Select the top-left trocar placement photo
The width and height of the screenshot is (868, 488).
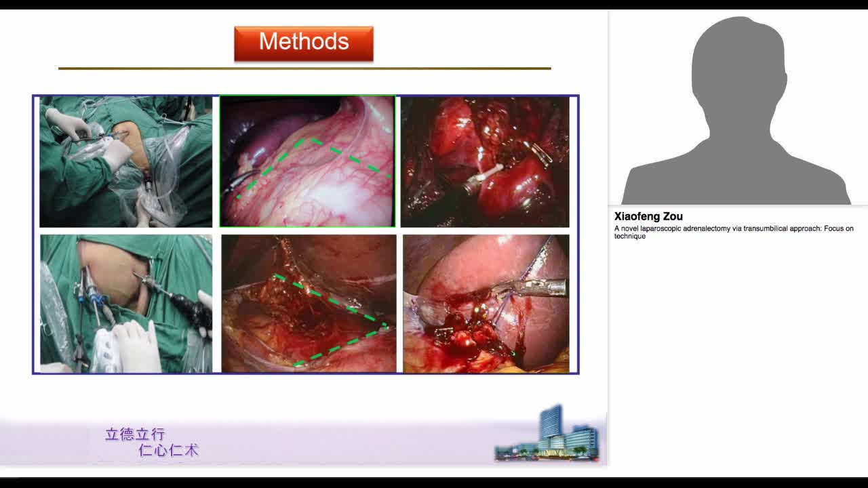click(127, 161)
